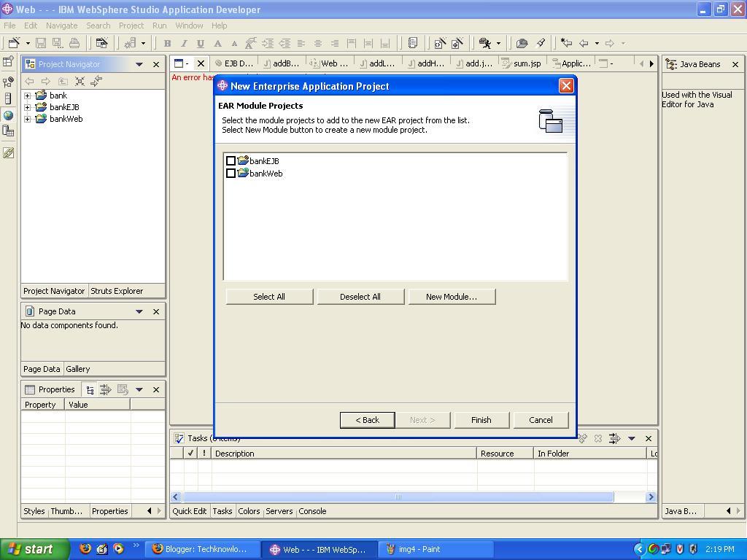
Task: Switch to the sum.jsp editor tab
Action: (521, 63)
